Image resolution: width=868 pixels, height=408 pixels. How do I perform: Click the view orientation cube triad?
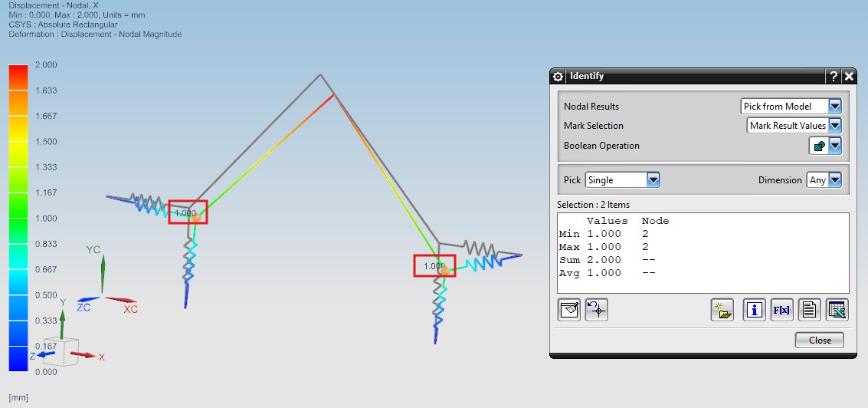pyautogui.click(x=62, y=351)
